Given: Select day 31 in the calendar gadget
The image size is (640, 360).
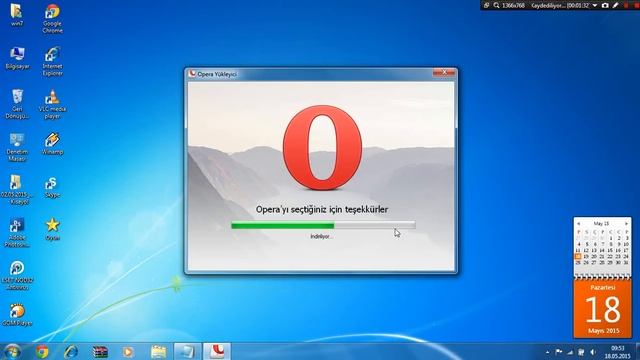Looking at the screenshot, I should (626, 262).
